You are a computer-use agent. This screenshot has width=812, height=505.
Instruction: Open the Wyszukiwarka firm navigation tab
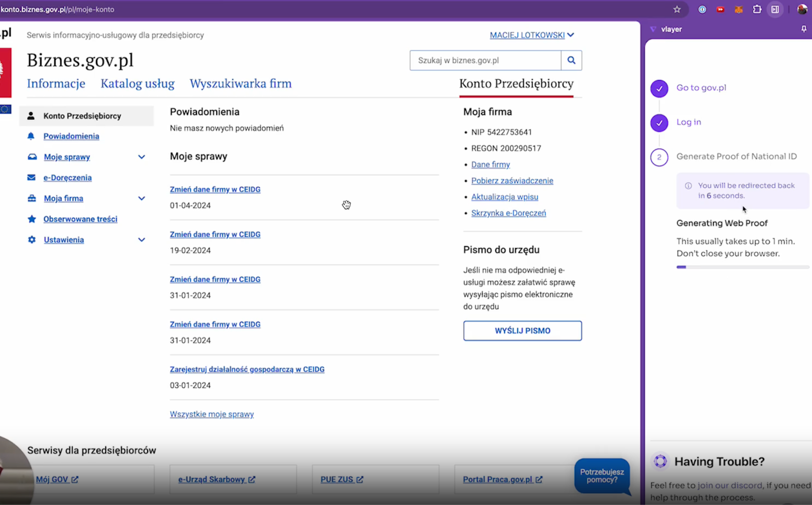(x=241, y=84)
